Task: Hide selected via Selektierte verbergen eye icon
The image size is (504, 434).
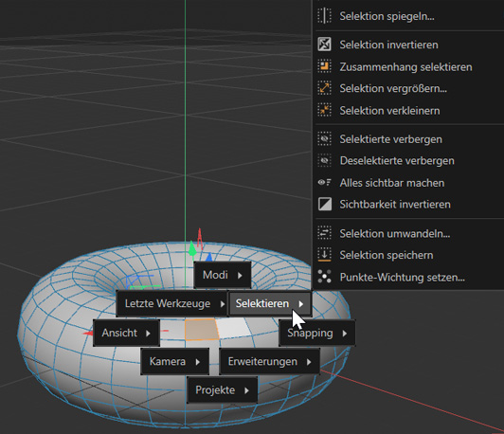Action: 324,139
